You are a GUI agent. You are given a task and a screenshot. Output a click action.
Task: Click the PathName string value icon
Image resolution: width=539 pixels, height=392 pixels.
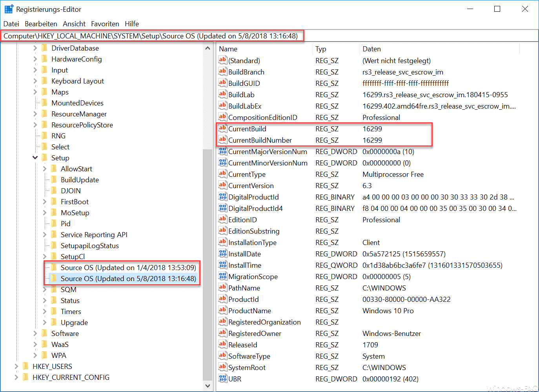[223, 288]
